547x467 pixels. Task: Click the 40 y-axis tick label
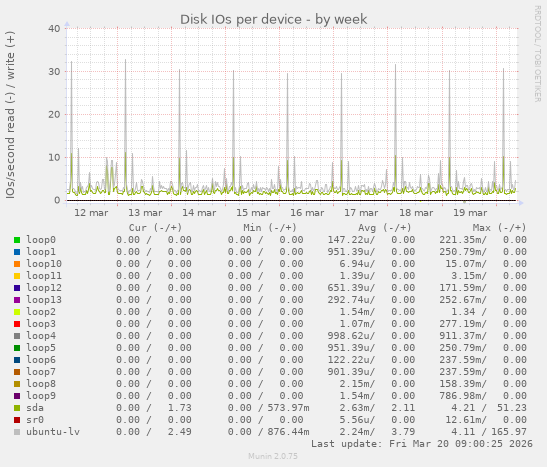54,29
